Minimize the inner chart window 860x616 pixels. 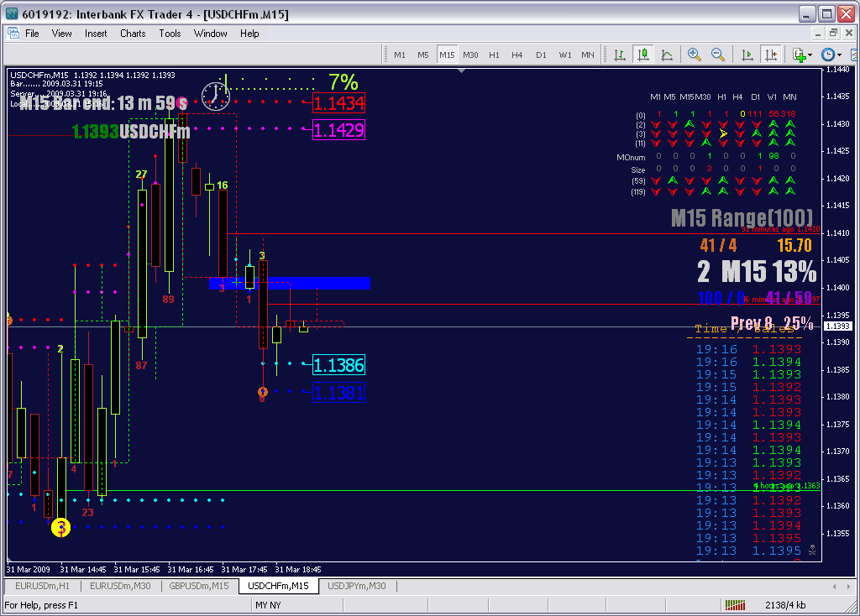tap(818, 34)
